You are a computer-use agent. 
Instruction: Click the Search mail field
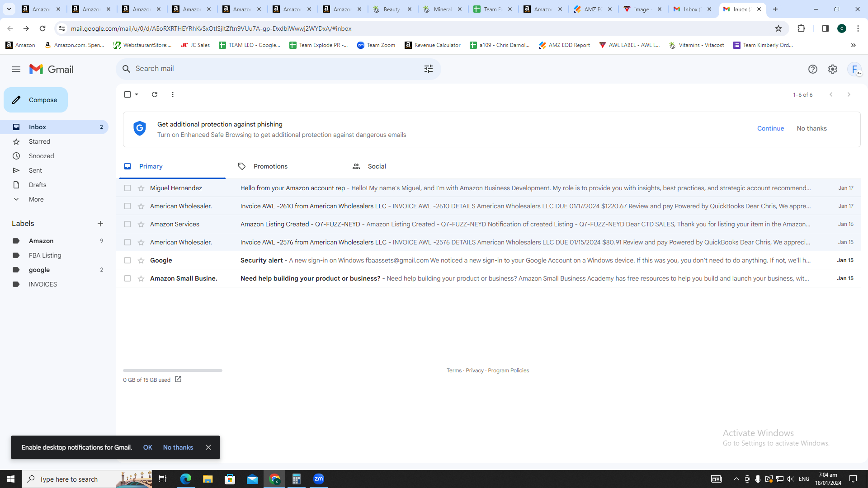coord(278,69)
